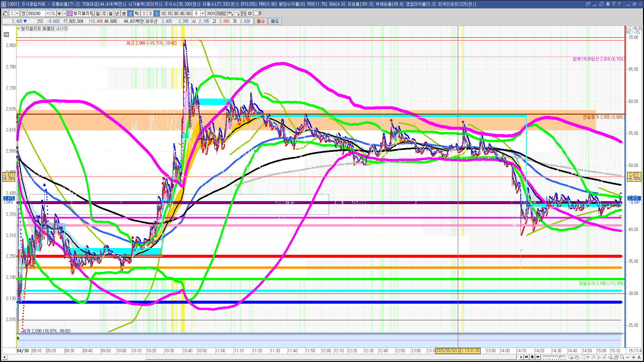Select the 초 (seconds) chart period toggle
Image resolution: width=644 pixels, height=362 pixels.
pyautogui.click(x=130, y=13)
